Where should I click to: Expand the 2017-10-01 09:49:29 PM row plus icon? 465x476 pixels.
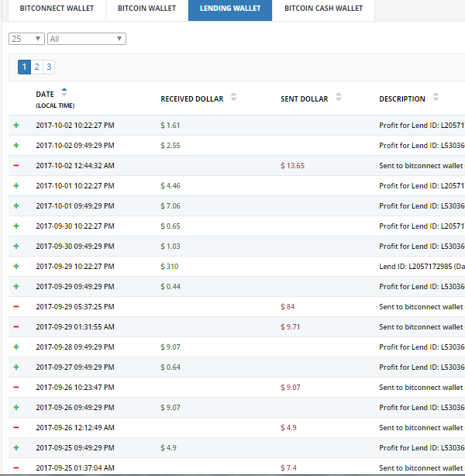16,205
